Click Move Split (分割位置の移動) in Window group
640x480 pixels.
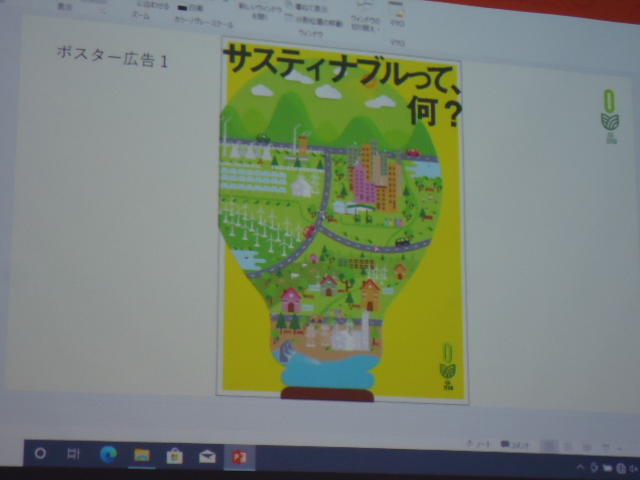click(x=313, y=22)
